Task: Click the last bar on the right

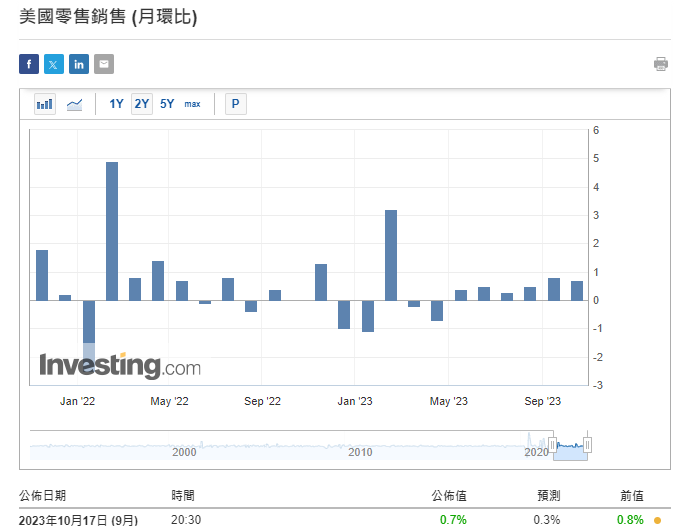Action: 577,291
